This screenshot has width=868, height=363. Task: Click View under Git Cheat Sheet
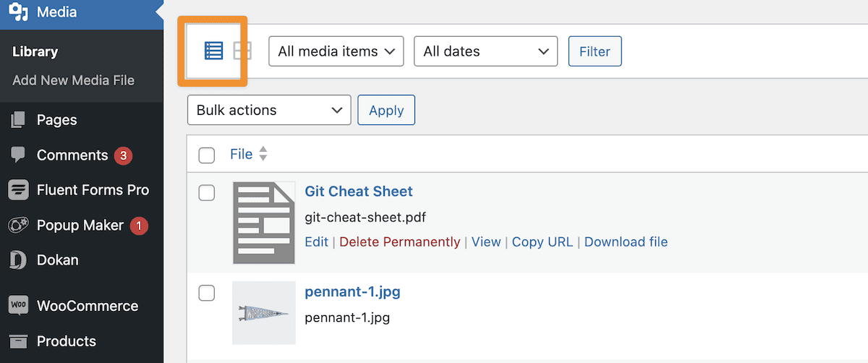pos(486,242)
